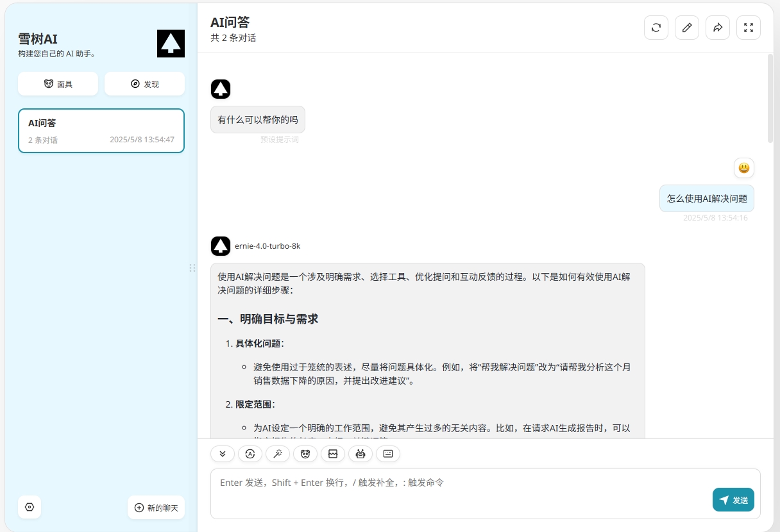
Task: Click the heading 一、明确目标与需求
Action: 268,319
